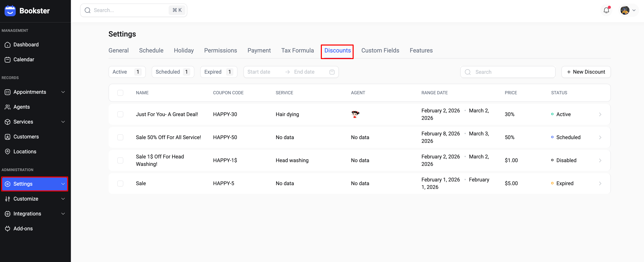Expand the Integrations sidebar chevron
This screenshot has width=644, height=262.
(63, 214)
